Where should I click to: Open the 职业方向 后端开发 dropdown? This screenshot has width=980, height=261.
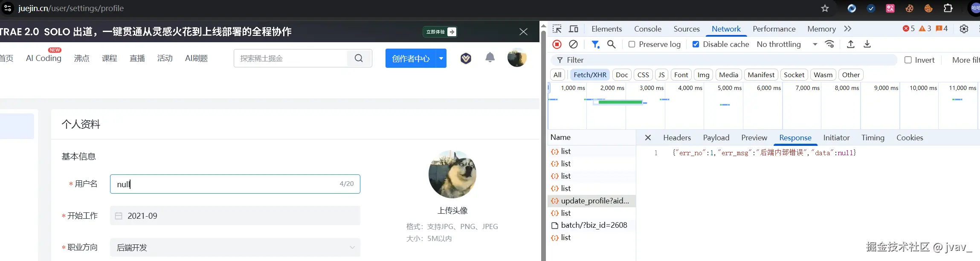[x=235, y=247]
